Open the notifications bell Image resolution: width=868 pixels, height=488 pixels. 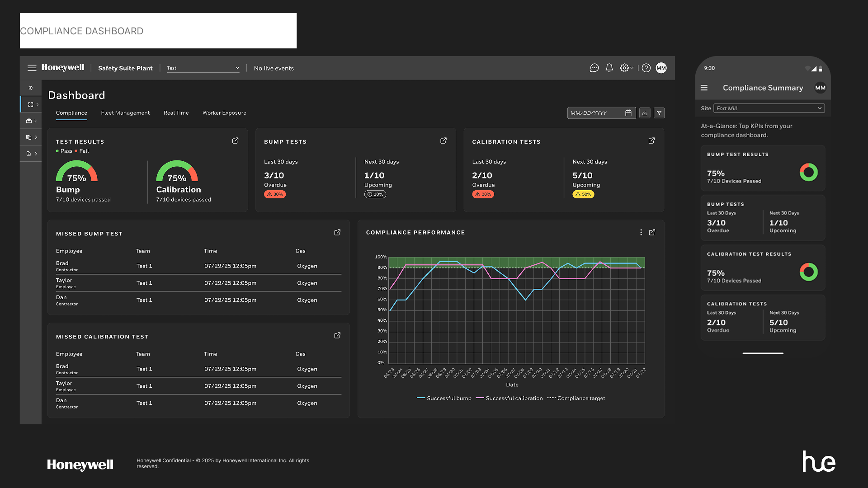click(609, 68)
